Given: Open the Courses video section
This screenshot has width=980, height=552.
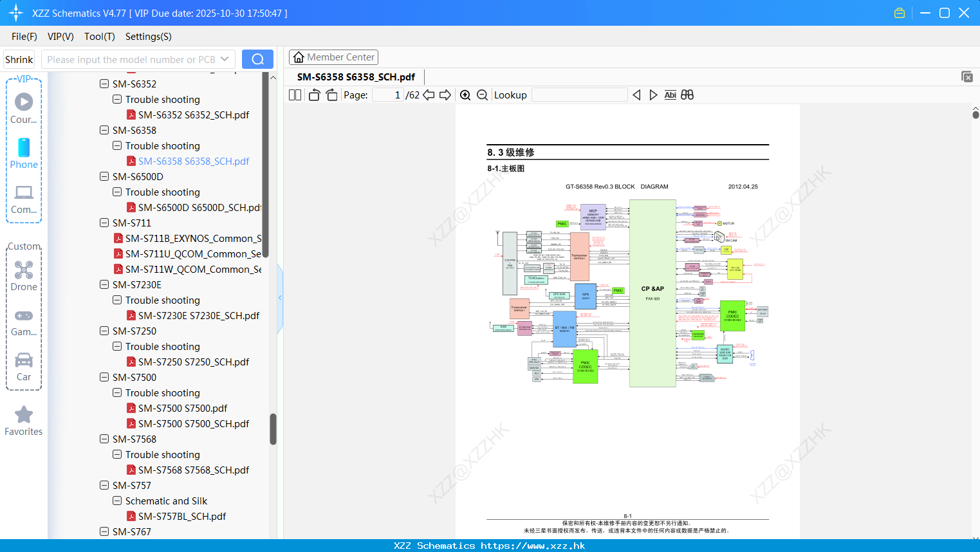Looking at the screenshot, I should point(24,109).
